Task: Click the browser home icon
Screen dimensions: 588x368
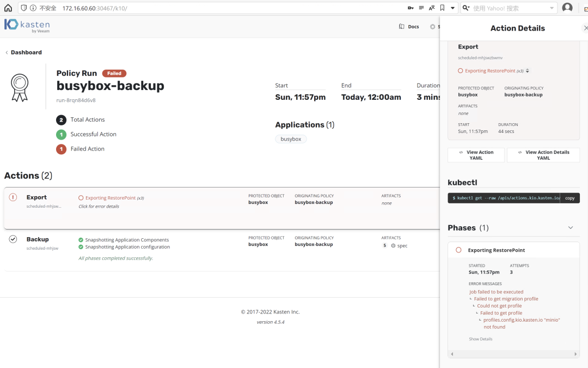Action: 8,8
